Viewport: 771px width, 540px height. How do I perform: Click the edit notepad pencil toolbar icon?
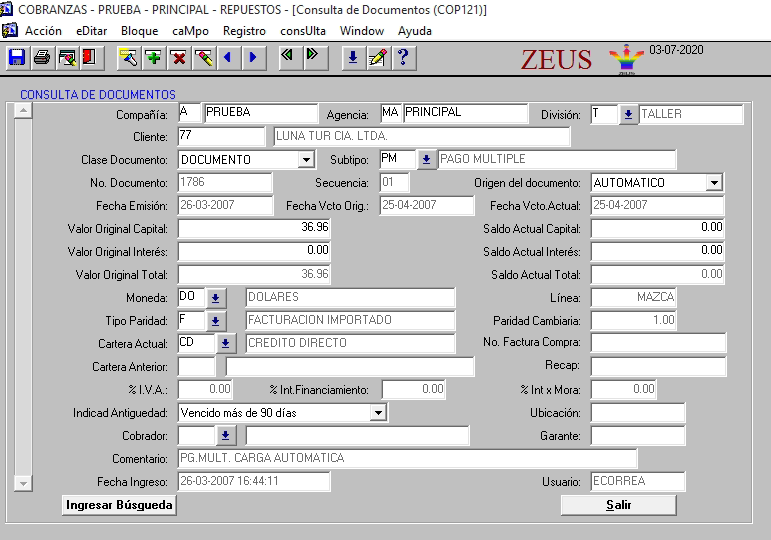coord(378,58)
